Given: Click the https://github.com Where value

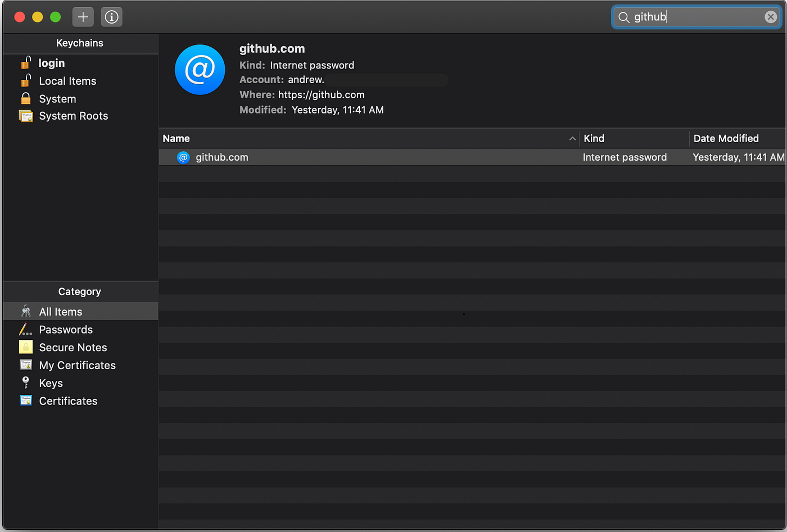Looking at the screenshot, I should click(321, 94).
